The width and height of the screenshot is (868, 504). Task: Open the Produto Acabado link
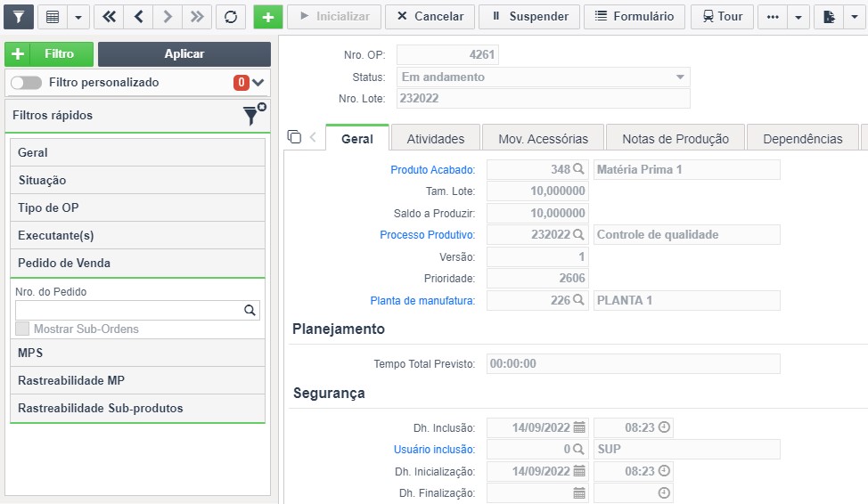[x=432, y=170]
